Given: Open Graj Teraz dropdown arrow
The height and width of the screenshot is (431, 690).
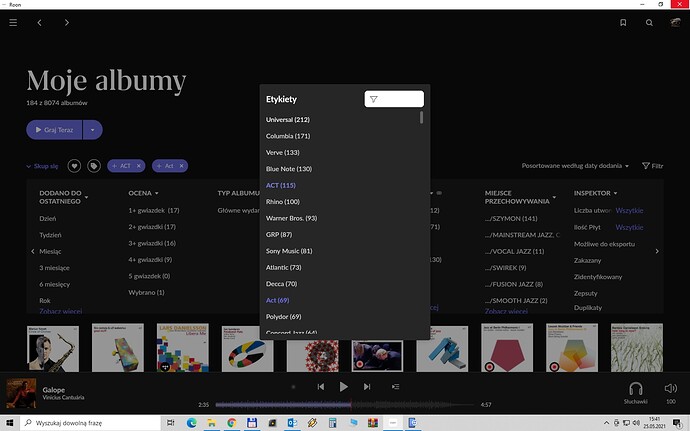Looking at the screenshot, I should point(92,130).
